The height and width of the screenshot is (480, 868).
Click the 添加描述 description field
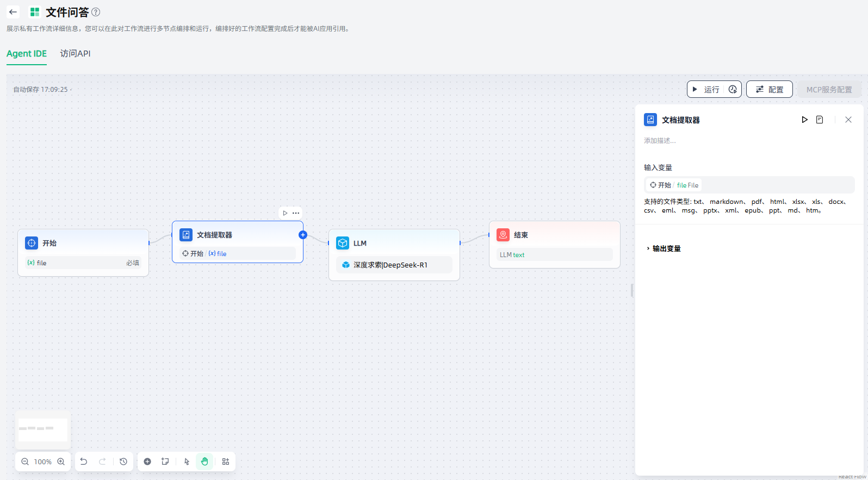tap(660, 141)
